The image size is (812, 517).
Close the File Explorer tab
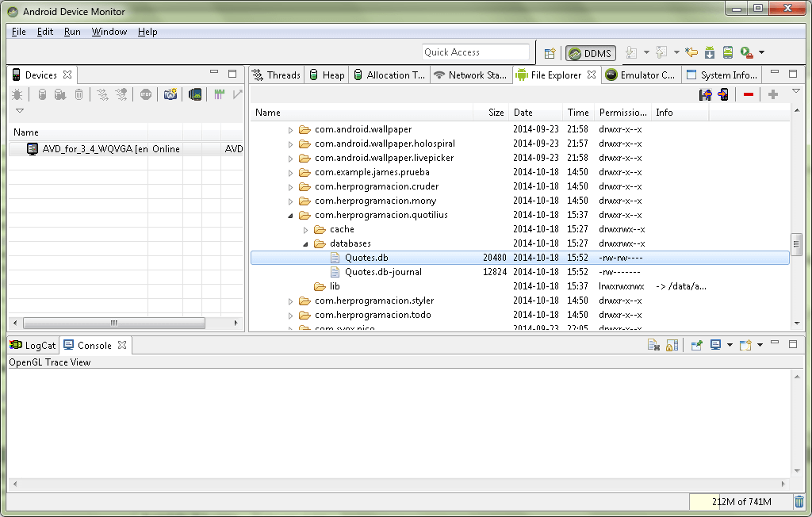tap(592, 75)
